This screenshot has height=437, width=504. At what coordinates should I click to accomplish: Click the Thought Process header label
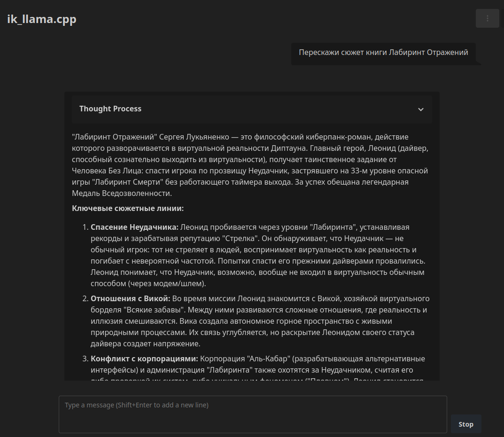pos(110,109)
